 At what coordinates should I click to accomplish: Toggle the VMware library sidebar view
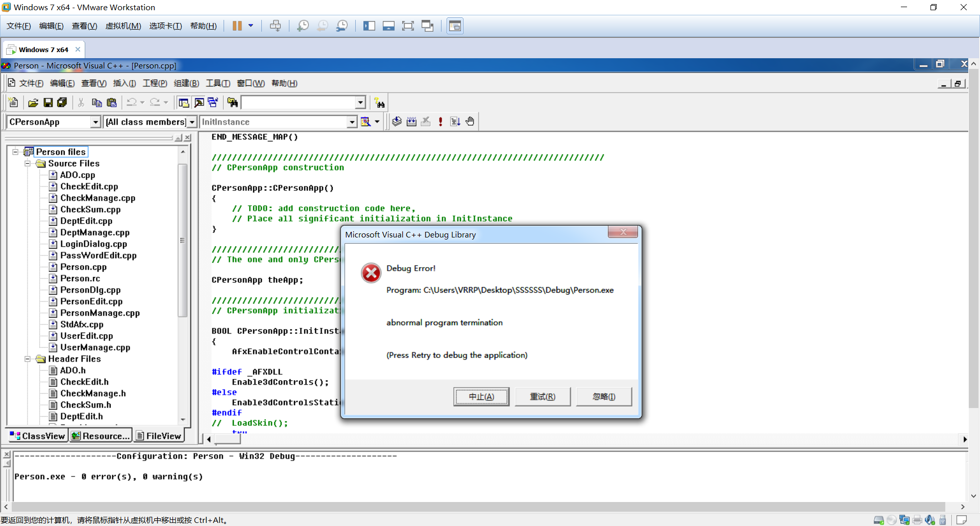click(x=369, y=26)
